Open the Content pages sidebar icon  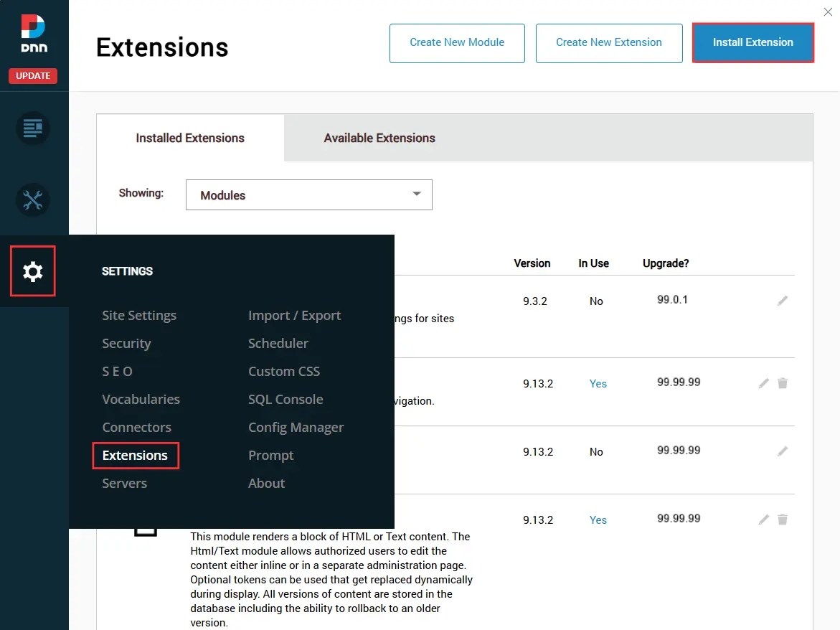coord(32,128)
